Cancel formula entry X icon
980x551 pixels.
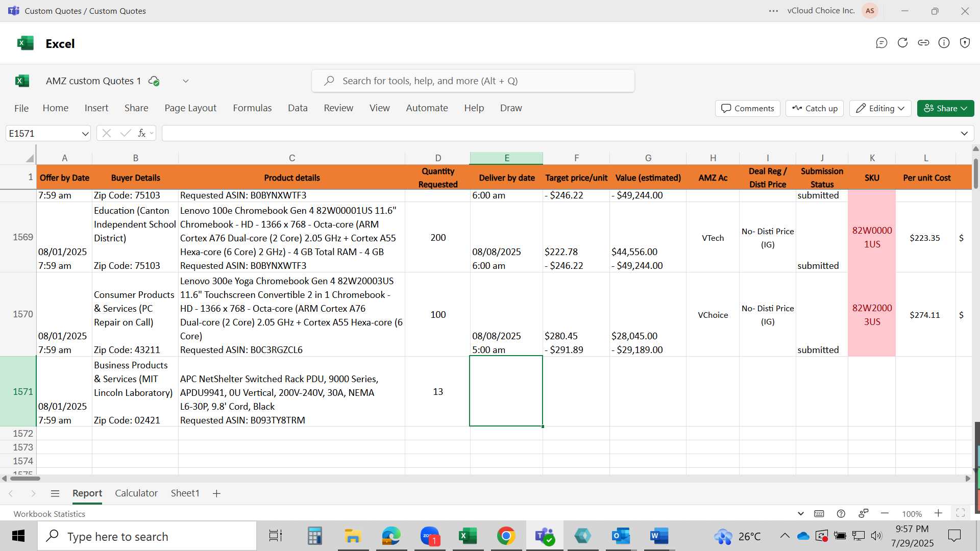pyautogui.click(x=106, y=133)
